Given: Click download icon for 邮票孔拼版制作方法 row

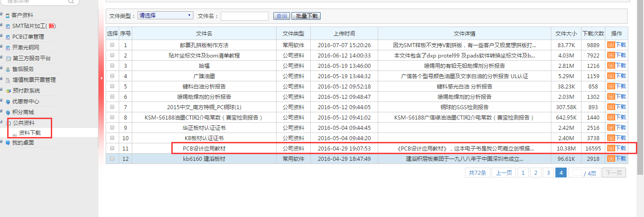Looking at the screenshot, I should [611, 45].
